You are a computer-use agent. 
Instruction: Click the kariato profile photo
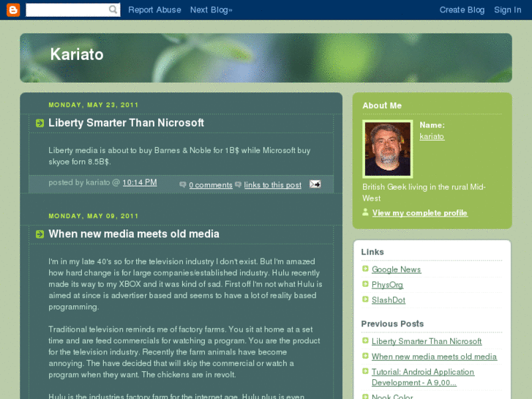[x=387, y=149]
